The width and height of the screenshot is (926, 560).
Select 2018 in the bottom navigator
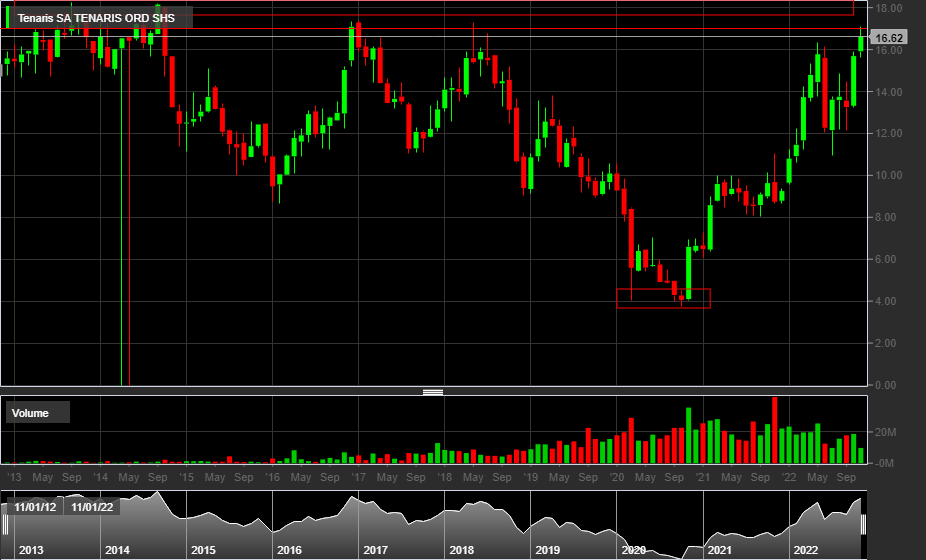[x=462, y=550]
